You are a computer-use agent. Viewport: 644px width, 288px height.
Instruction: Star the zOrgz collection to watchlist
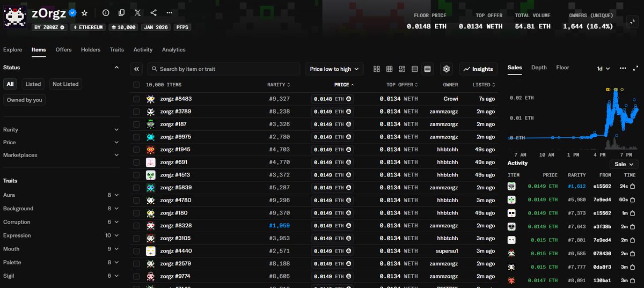click(x=84, y=12)
